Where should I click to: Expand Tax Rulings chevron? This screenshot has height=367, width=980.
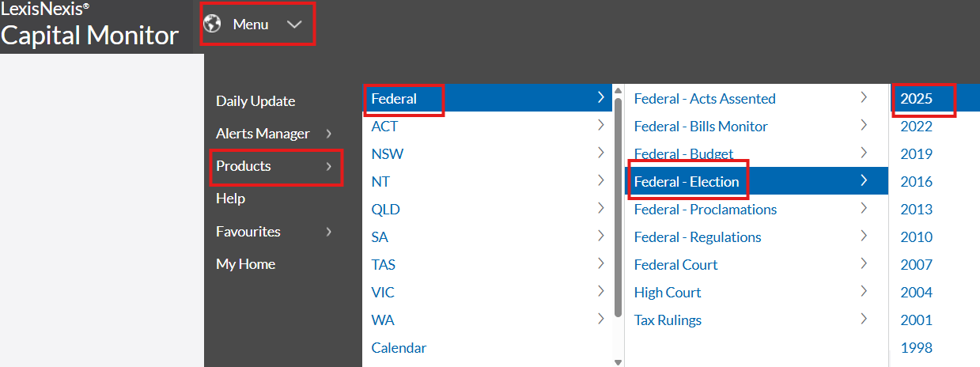click(865, 320)
